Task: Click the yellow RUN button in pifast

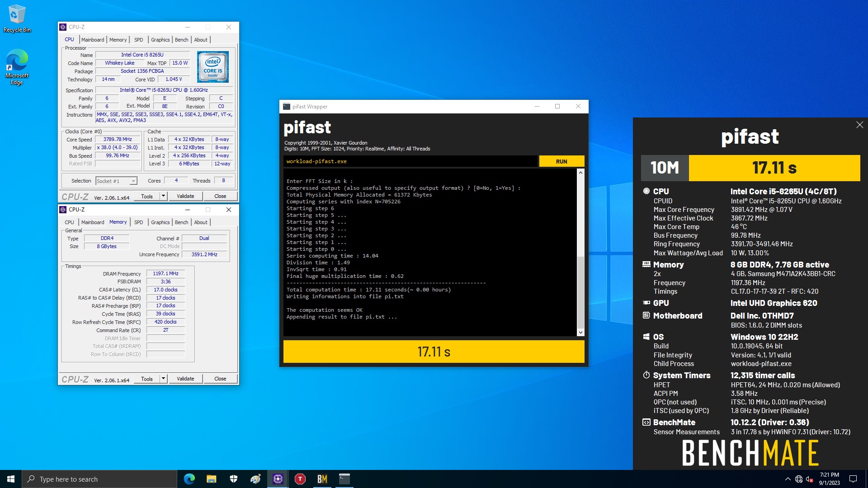Action: [x=561, y=161]
